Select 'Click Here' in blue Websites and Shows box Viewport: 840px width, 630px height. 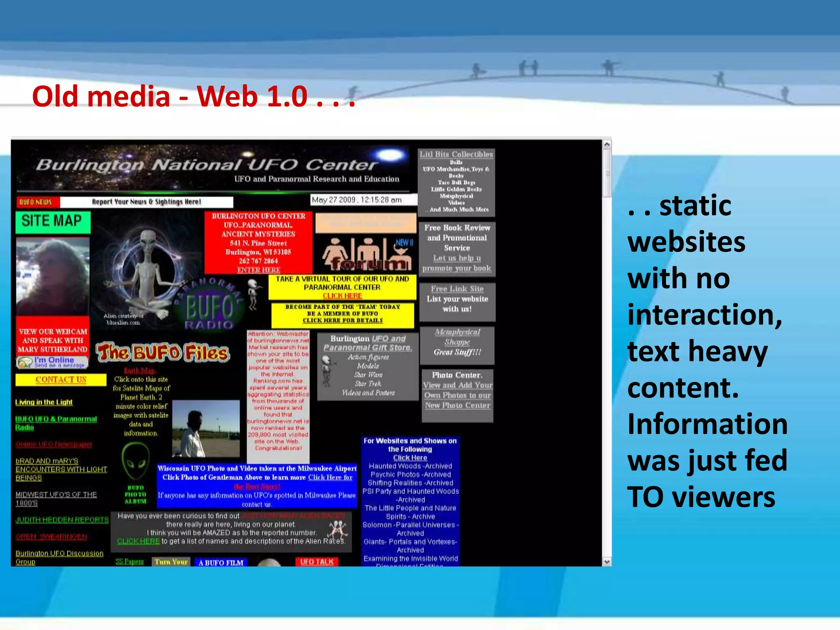point(410,458)
